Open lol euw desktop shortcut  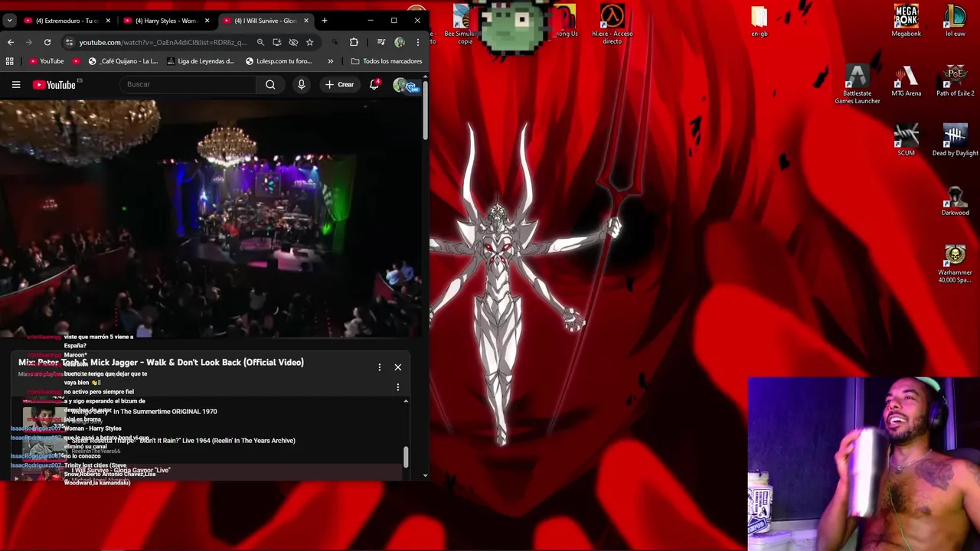point(955,21)
